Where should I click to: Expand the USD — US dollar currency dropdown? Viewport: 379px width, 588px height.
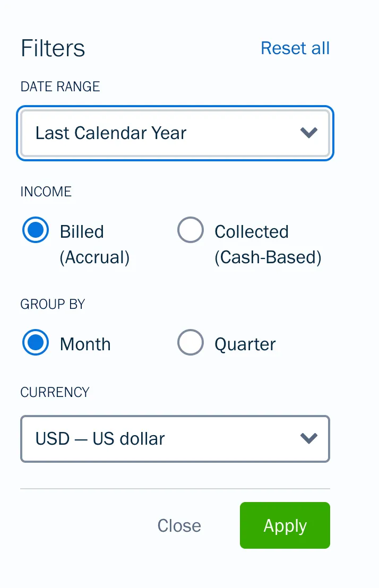(159, 438)
